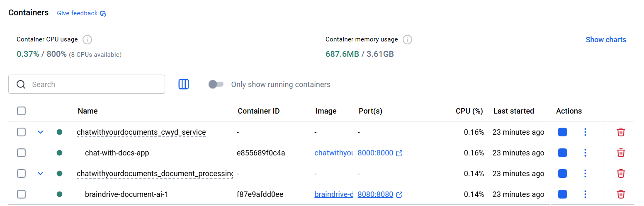Image resolution: width=644 pixels, height=206 pixels.
Task: Tick the braindrive-document-ai-1 row checkbox
Action: [22, 194]
